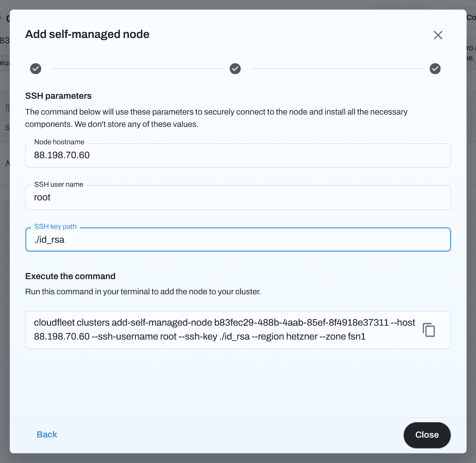The height and width of the screenshot is (463, 476).
Task: Click inside the SSH key path field
Action: (238, 240)
